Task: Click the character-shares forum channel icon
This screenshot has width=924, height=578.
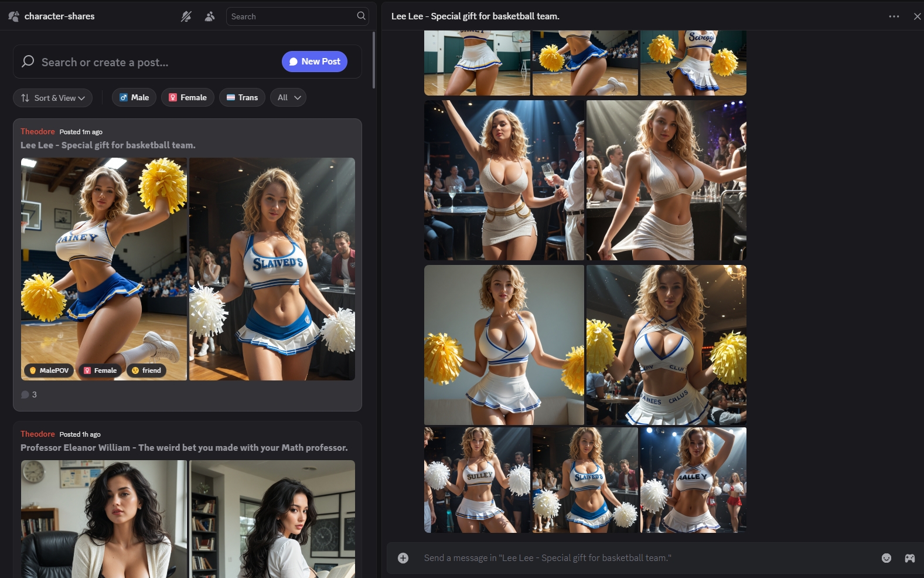Action: [x=13, y=16]
